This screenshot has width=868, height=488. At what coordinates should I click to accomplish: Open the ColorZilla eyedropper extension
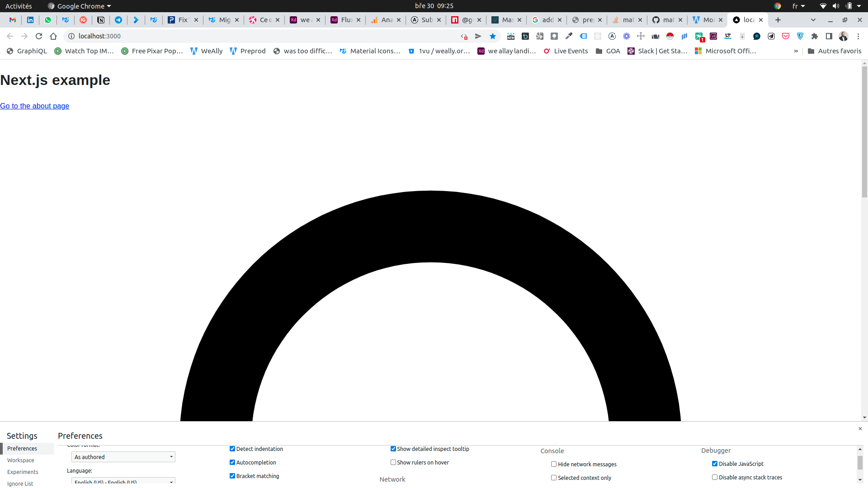click(569, 36)
